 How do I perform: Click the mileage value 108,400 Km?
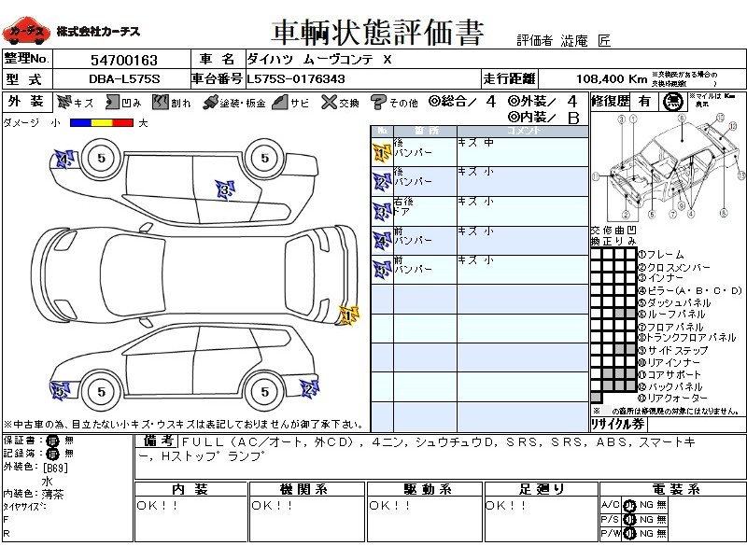tap(612, 79)
